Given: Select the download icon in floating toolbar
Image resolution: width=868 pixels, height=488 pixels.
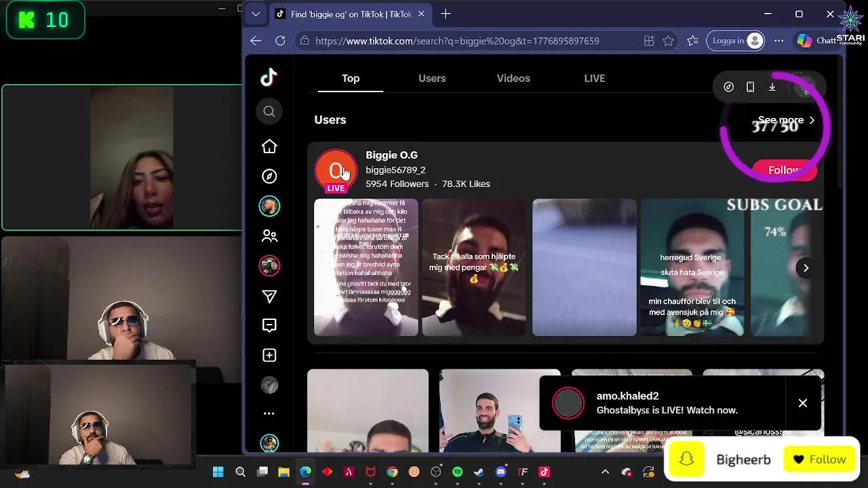Looking at the screenshot, I should [x=772, y=87].
